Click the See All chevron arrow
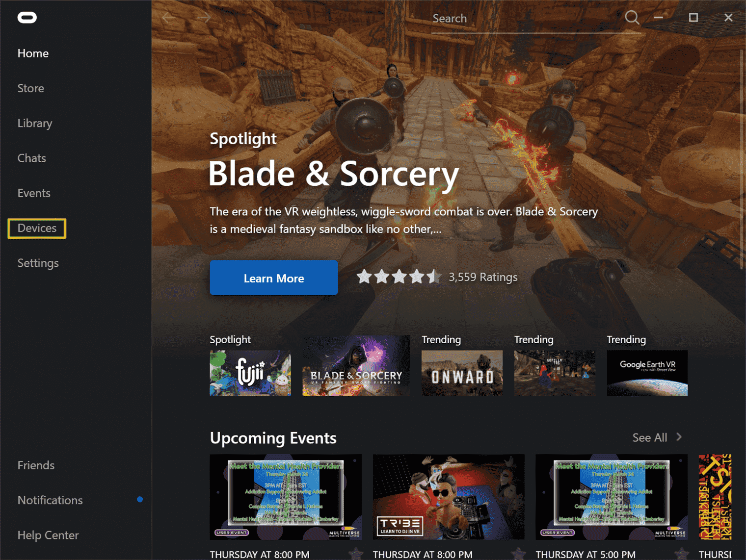This screenshot has height=560, width=746. click(679, 437)
